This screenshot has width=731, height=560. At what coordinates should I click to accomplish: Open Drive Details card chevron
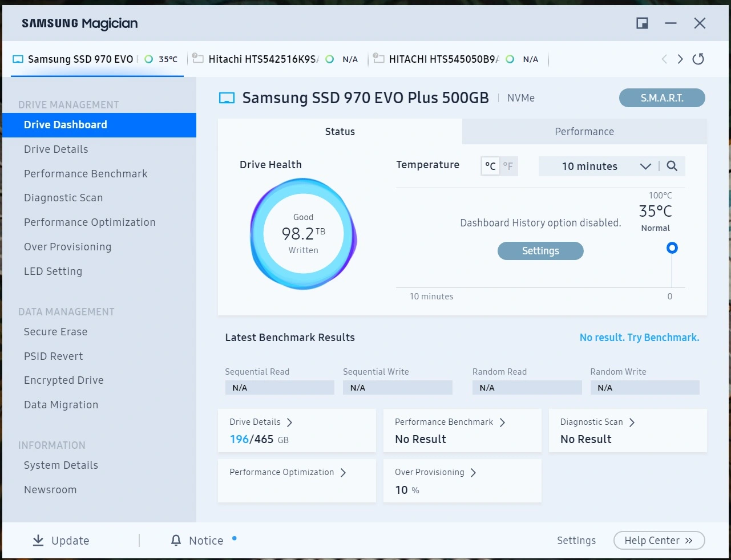(289, 423)
